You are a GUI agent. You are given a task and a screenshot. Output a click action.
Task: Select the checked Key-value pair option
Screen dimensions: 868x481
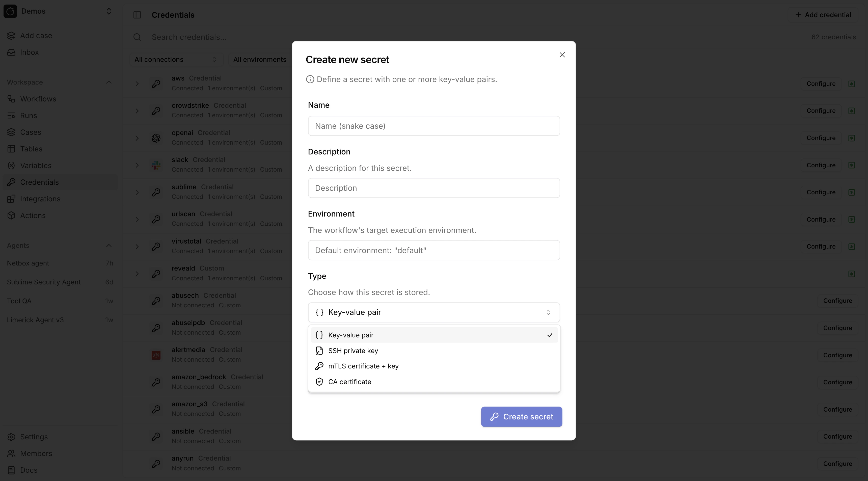coord(350,335)
